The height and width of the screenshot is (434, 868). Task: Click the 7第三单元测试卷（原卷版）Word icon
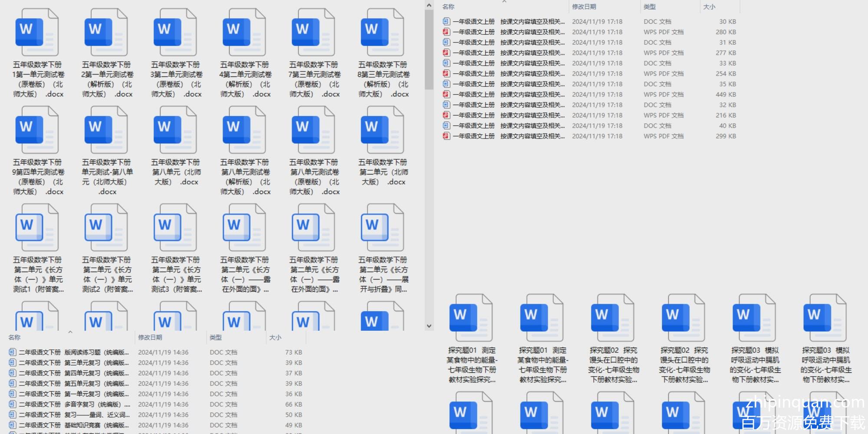coord(313,33)
